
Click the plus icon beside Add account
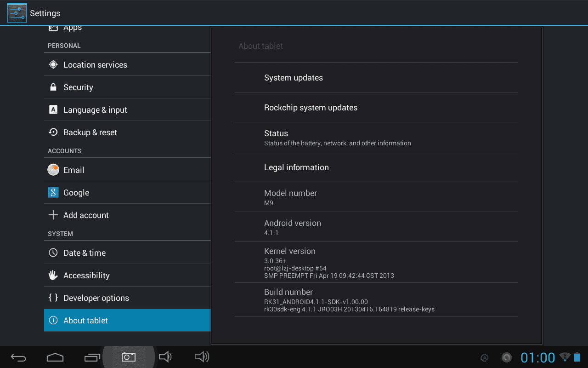coord(53,215)
